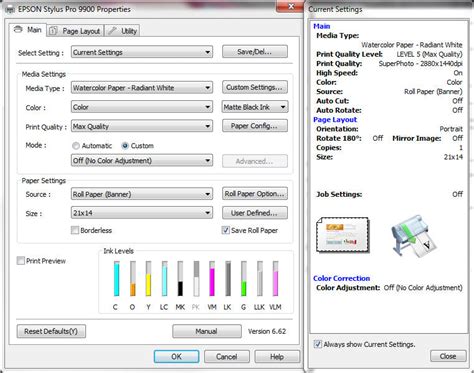The height and width of the screenshot is (373, 474).
Task: Click the Light Light Black (LLK) ink bar
Action: click(x=260, y=279)
